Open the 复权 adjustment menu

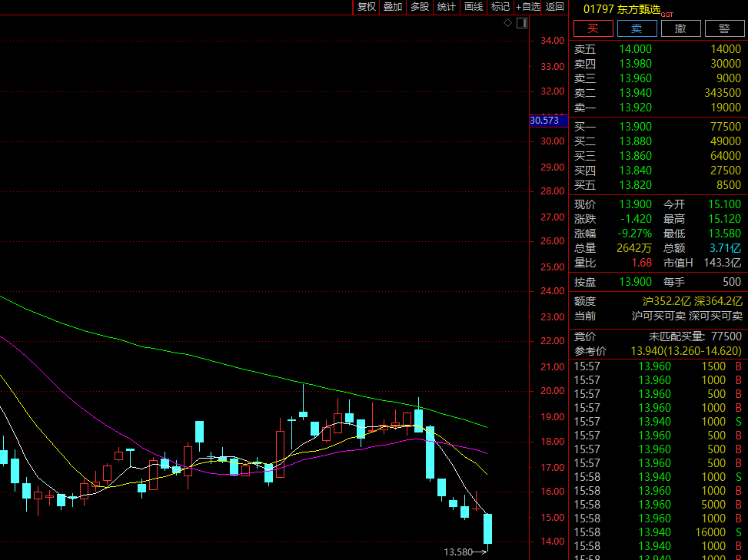point(367,7)
